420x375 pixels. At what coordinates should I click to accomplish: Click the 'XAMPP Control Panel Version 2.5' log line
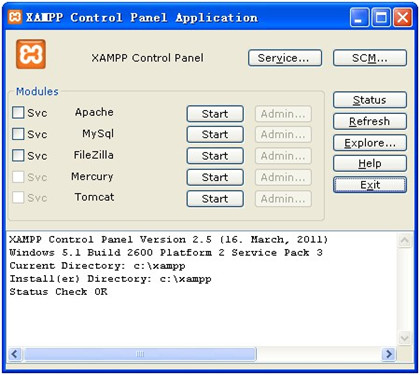(x=169, y=240)
